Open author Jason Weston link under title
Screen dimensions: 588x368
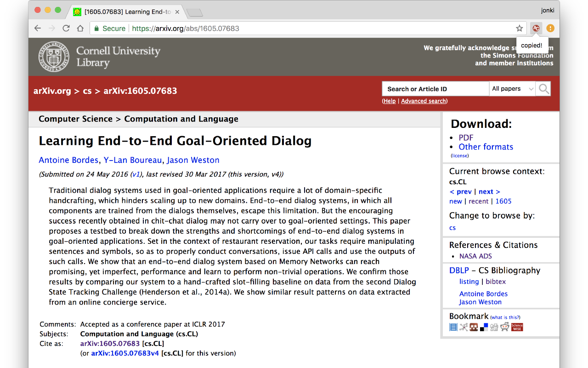(x=193, y=160)
